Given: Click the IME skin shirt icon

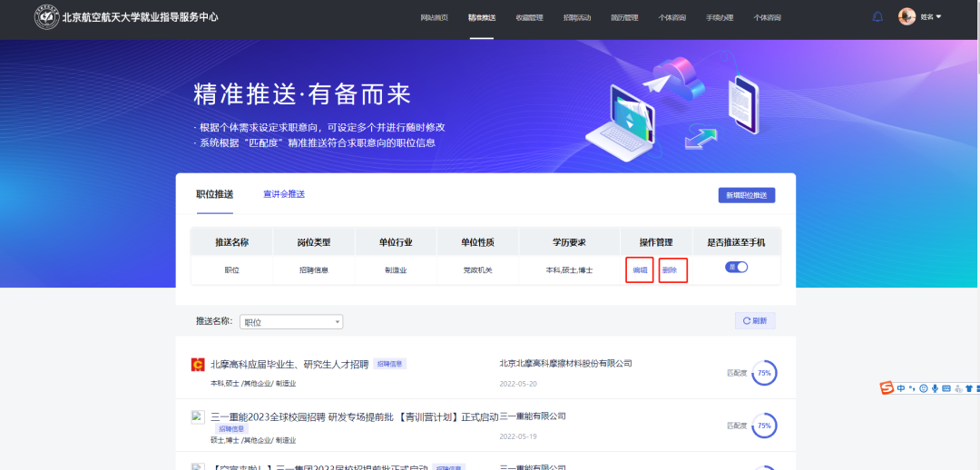Looking at the screenshot, I should point(968,388).
